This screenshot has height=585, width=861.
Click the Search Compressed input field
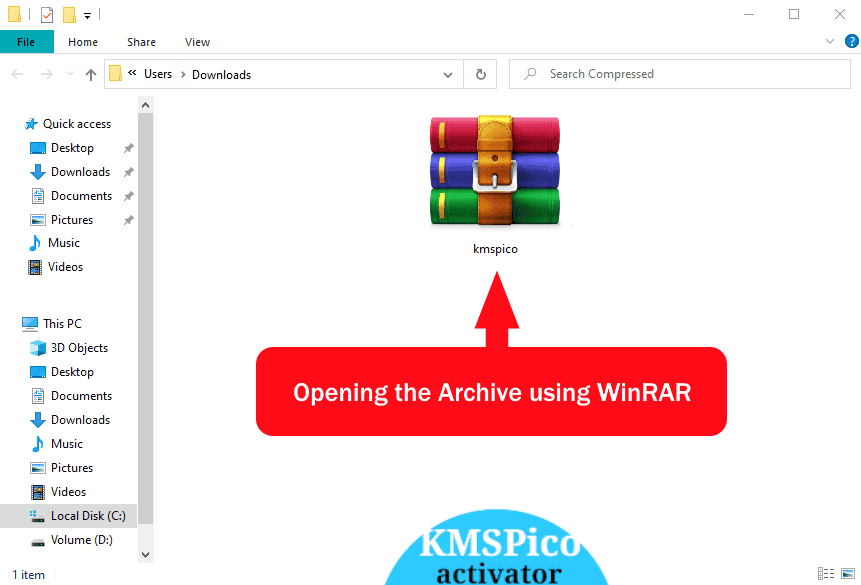coord(680,74)
